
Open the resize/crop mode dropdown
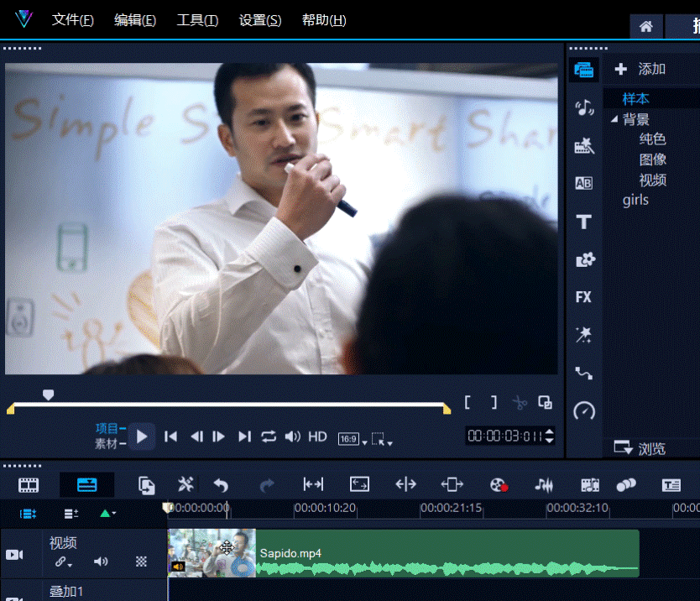[x=382, y=439]
